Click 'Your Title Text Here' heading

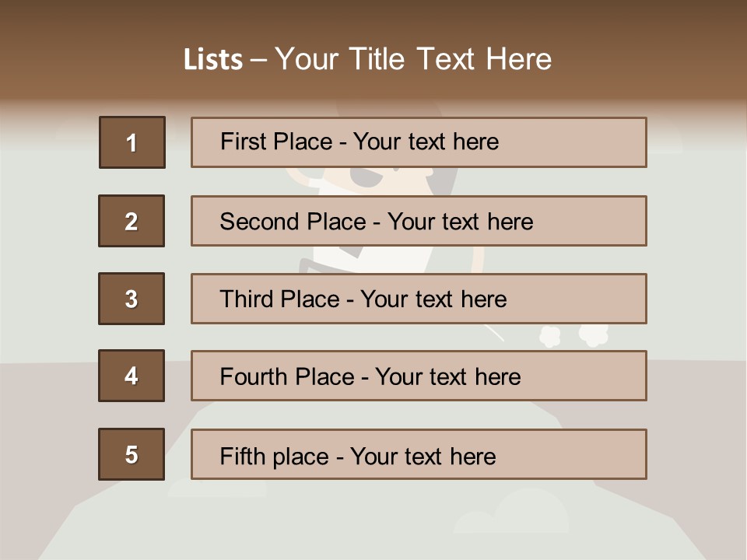click(413, 59)
